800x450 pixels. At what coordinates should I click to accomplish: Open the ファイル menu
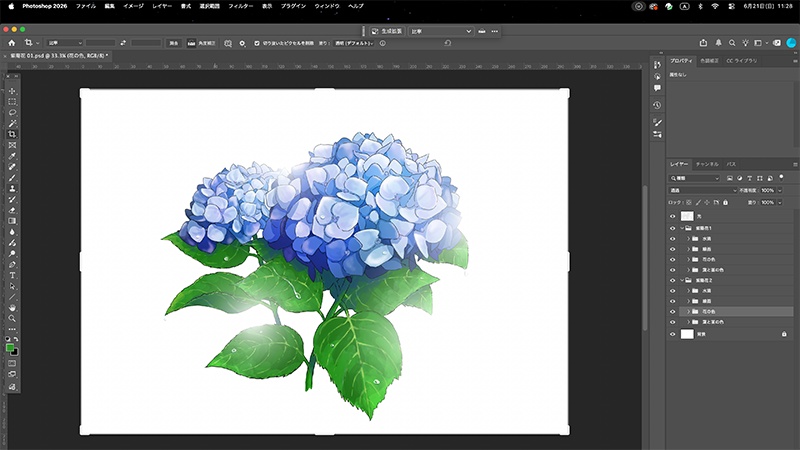[86, 6]
